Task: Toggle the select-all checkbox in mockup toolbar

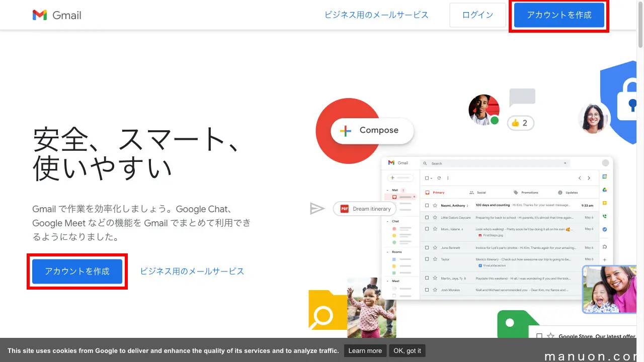Action: [x=427, y=178]
